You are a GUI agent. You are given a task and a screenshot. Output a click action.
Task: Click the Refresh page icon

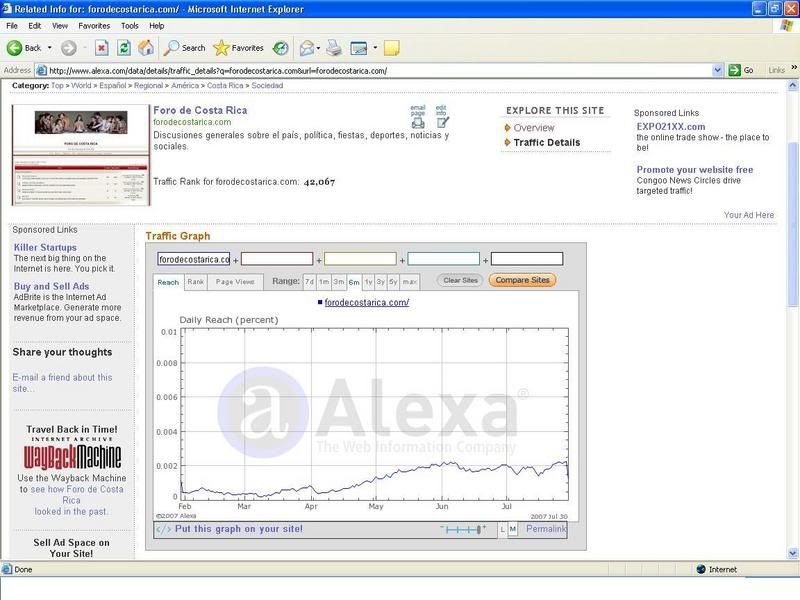124,48
